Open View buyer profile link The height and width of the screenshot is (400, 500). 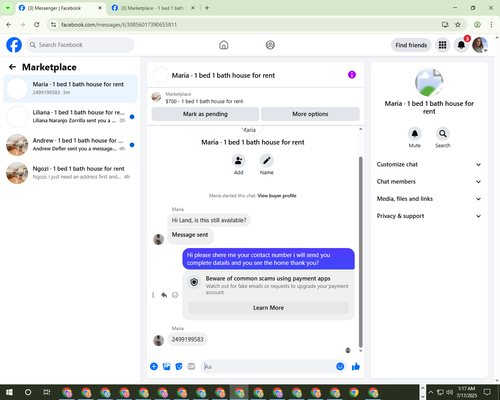point(277,196)
